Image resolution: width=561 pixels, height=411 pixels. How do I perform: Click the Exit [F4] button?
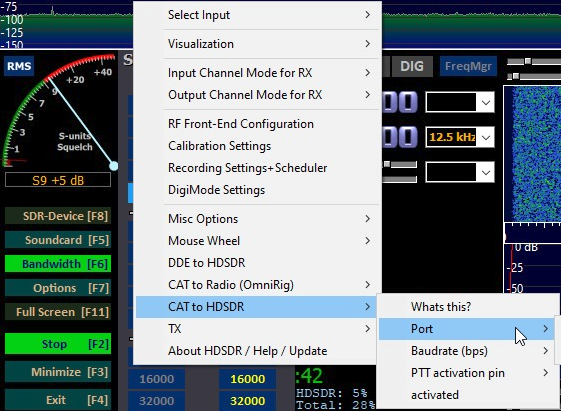click(58, 400)
